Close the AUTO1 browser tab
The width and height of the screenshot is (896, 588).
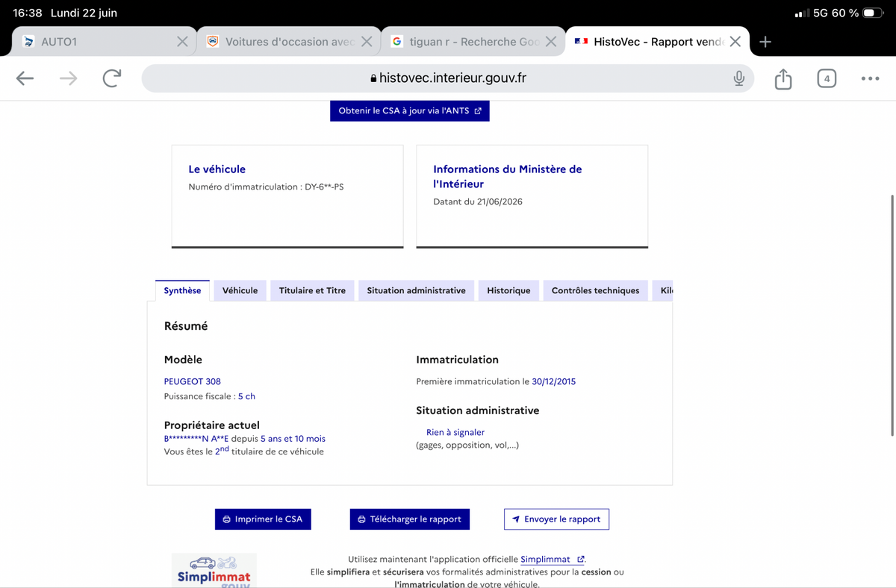pos(182,42)
